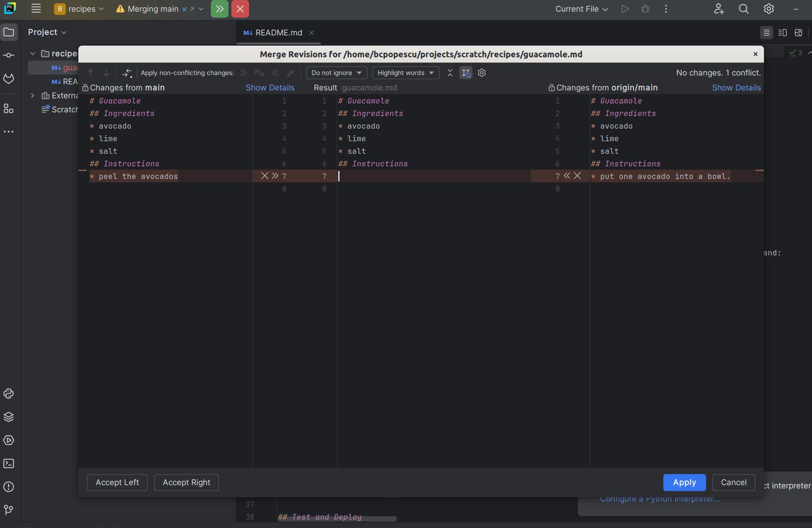Viewport: 812px width, 528px height.
Task: Open the Commit tool window
Action: point(9,55)
